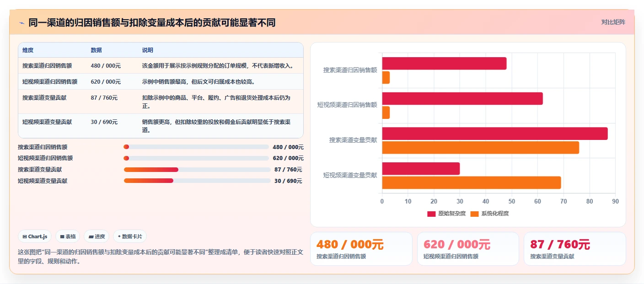
Task: Click the chart axis label 搜索渠道归因销售额
Action: coord(350,70)
